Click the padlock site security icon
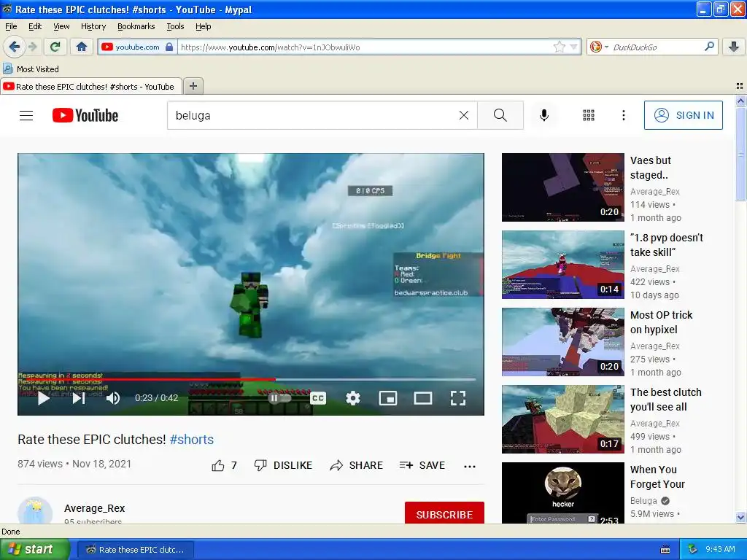747x560 pixels. pyautogui.click(x=169, y=47)
